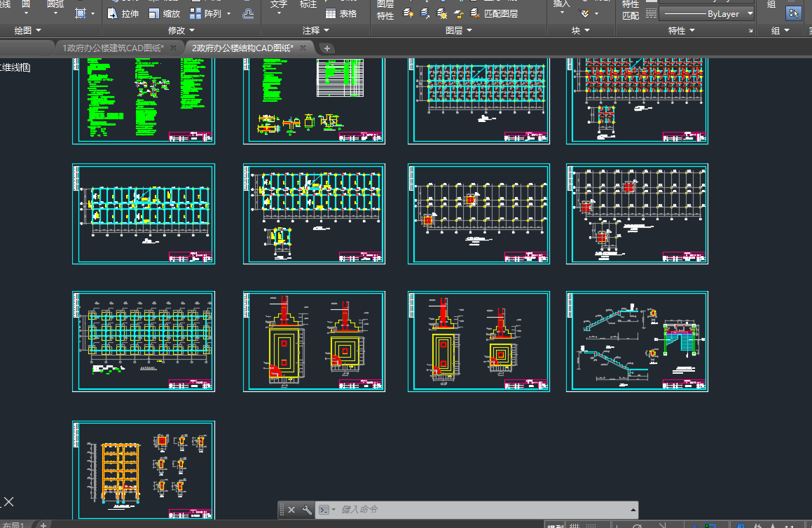Image resolution: width=812 pixels, height=528 pixels.
Task: Close the 2政府办公楼结构CAD图纸 tab
Action: click(x=303, y=48)
